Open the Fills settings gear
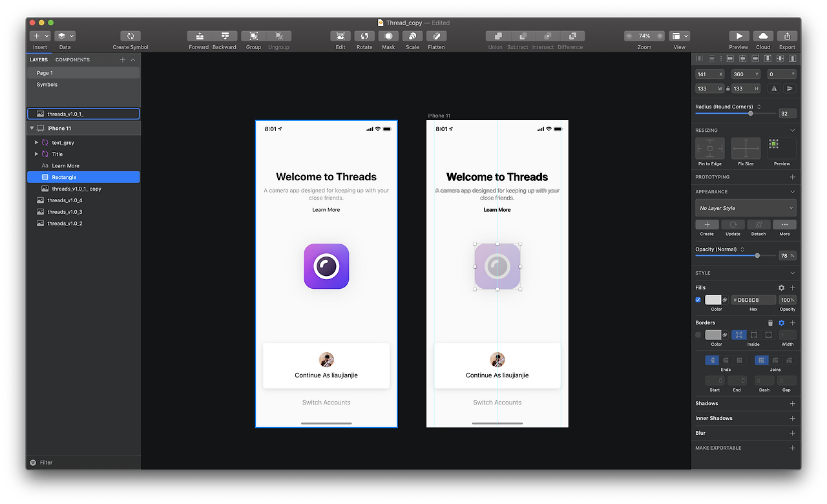This screenshot has width=827, height=504. [x=781, y=288]
